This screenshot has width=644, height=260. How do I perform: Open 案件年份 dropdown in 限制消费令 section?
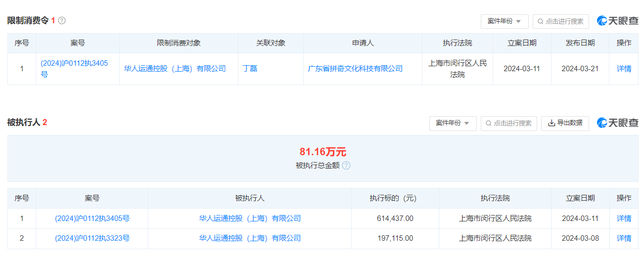pos(504,21)
